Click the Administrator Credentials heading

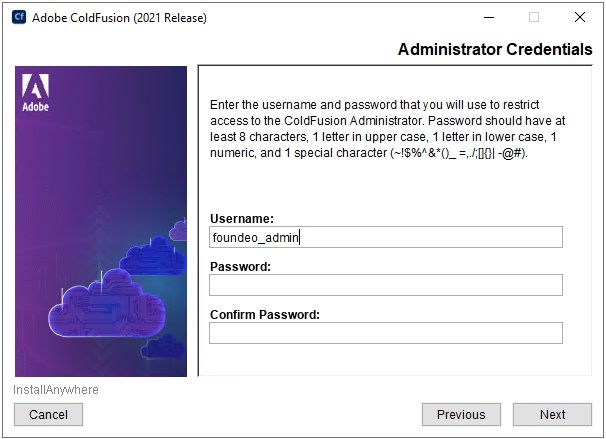click(x=495, y=49)
